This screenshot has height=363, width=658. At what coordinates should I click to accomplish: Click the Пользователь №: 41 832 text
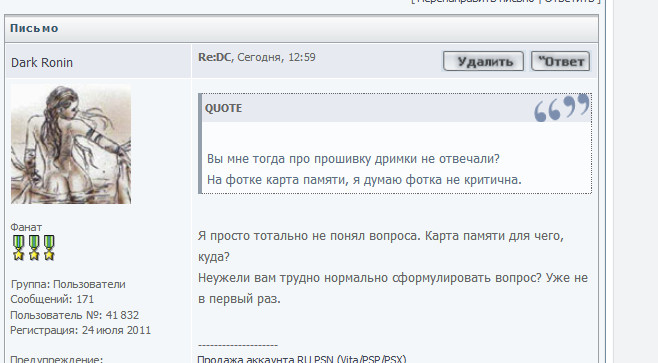[x=74, y=315]
